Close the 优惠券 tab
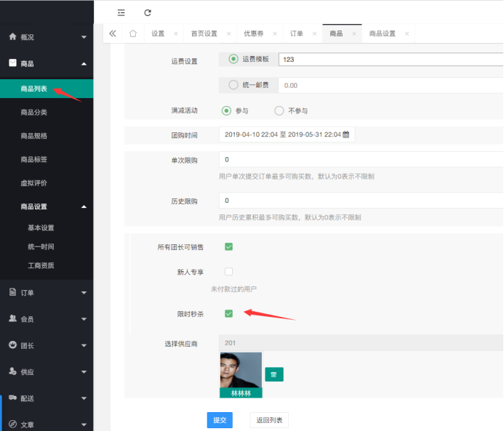The image size is (504, 431). point(273,33)
